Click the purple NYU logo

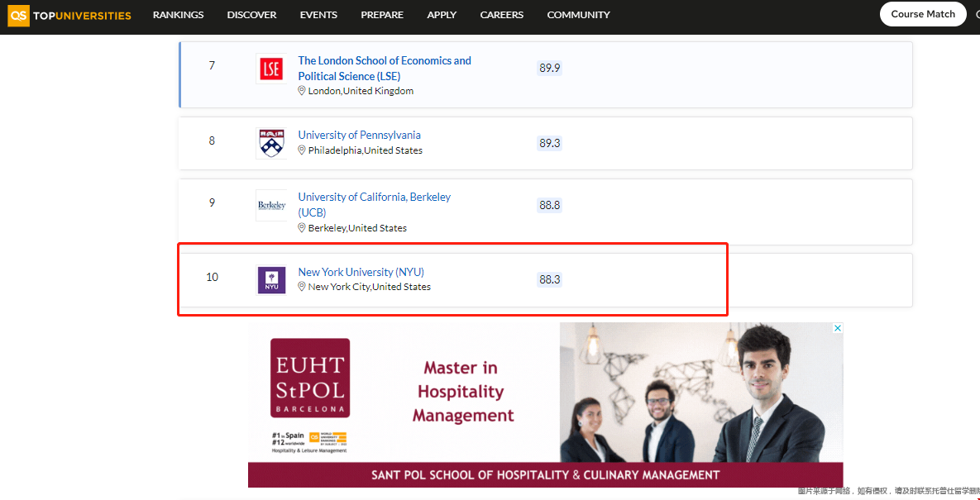[271, 280]
